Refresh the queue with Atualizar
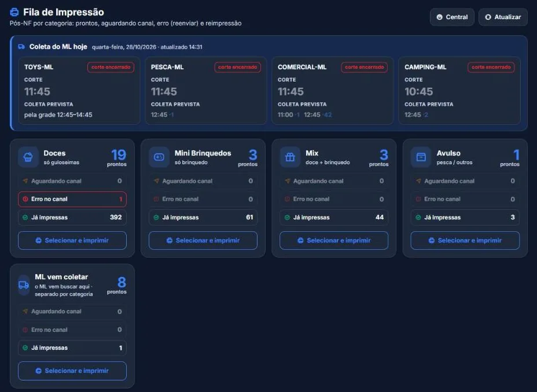 click(503, 17)
